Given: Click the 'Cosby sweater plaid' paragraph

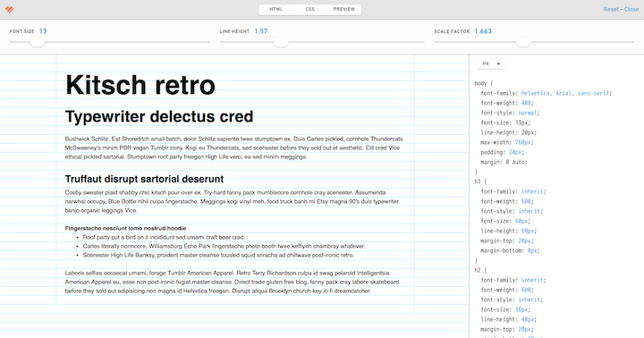Looking at the screenshot, I should (x=232, y=201).
